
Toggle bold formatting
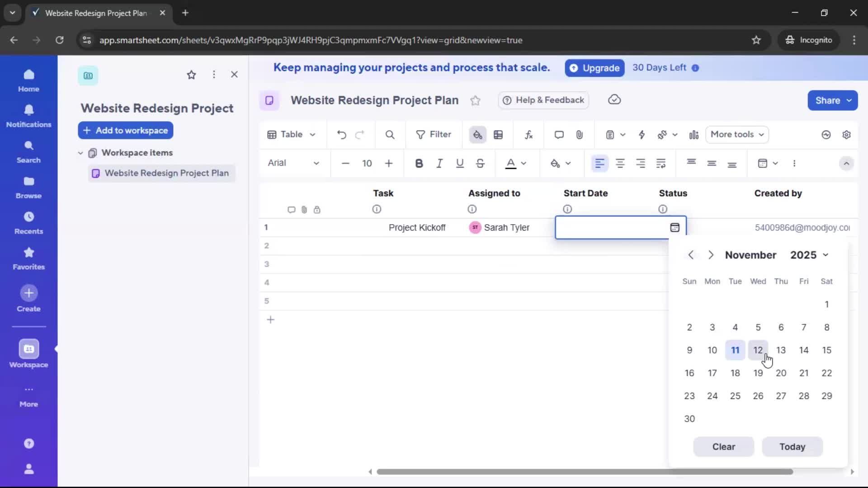point(420,163)
